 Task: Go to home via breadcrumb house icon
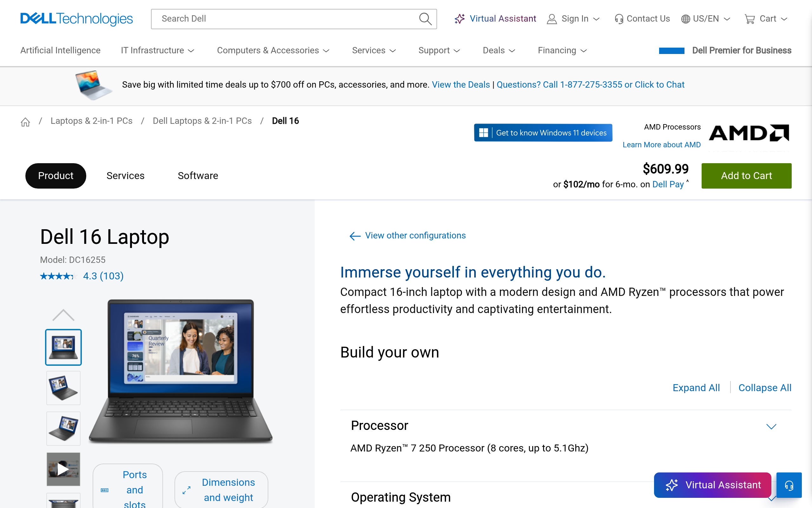(25, 122)
